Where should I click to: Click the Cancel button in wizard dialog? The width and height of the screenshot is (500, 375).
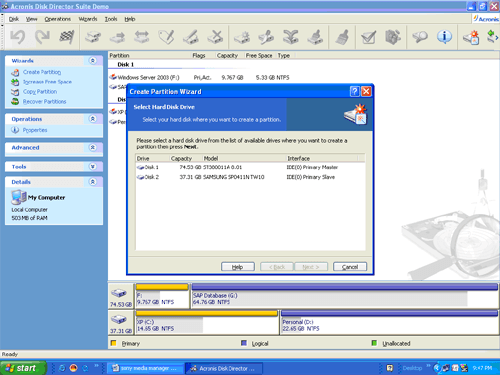pyautogui.click(x=350, y=267)
